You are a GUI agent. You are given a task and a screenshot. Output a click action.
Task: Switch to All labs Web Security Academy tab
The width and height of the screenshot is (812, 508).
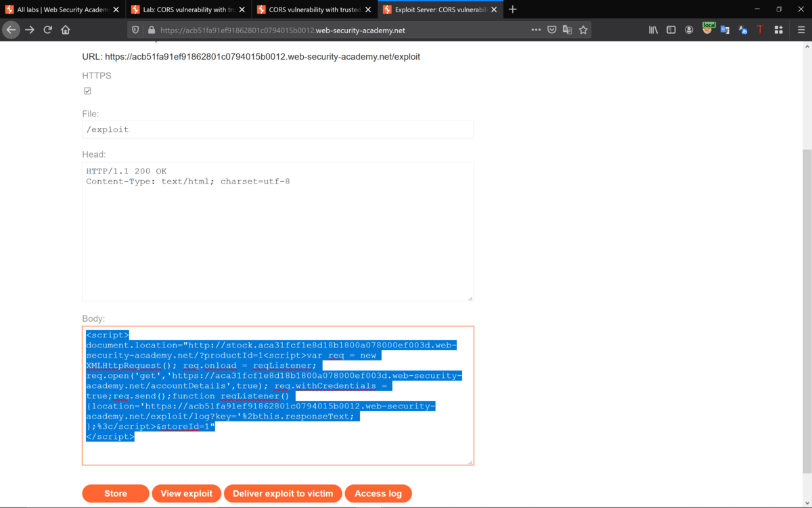coord(63,9)
